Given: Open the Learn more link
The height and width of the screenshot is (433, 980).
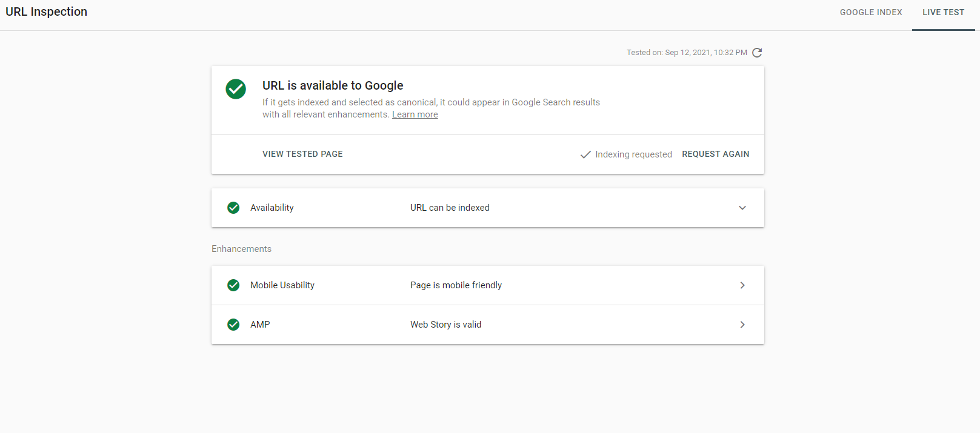Looking at the screenshot, I should point(415,114).
